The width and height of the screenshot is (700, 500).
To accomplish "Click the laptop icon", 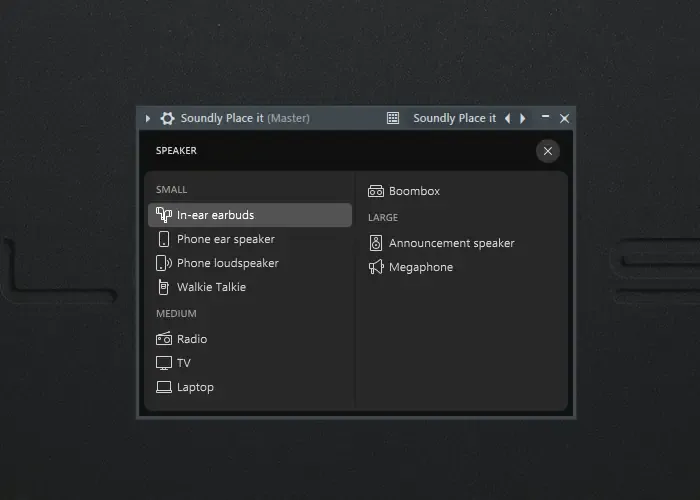I will click(164, 387).
